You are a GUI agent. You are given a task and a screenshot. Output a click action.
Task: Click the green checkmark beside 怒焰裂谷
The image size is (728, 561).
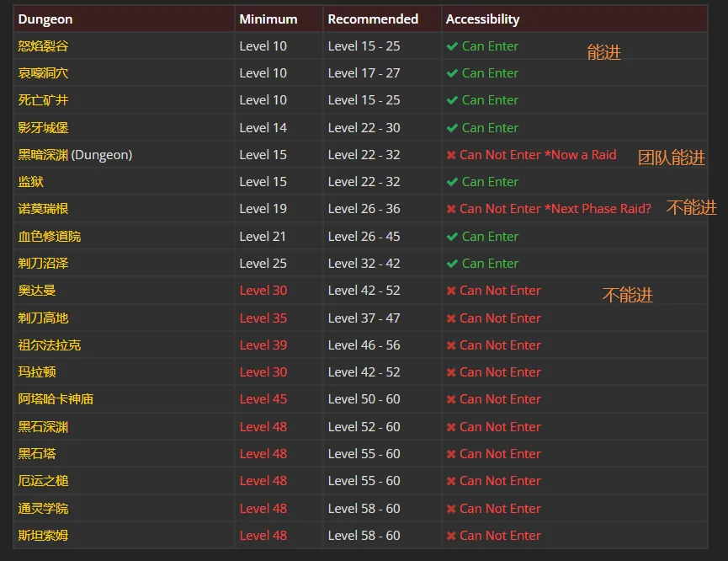tap(452, 46)
